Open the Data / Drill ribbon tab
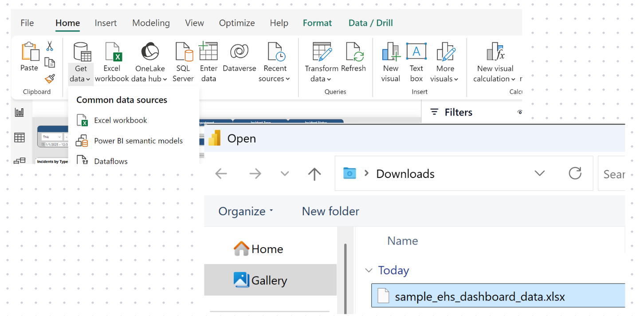644x316 pixels. [371, 23]
